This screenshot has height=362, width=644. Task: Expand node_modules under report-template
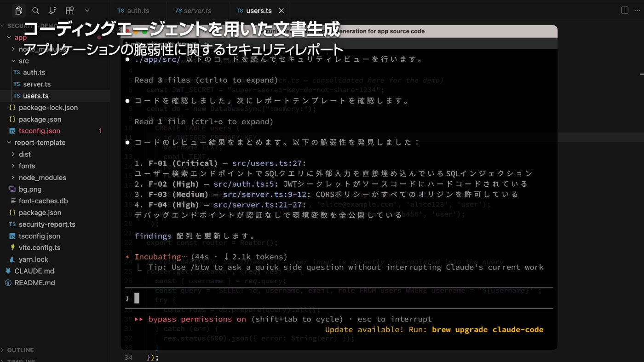[42, 178]
